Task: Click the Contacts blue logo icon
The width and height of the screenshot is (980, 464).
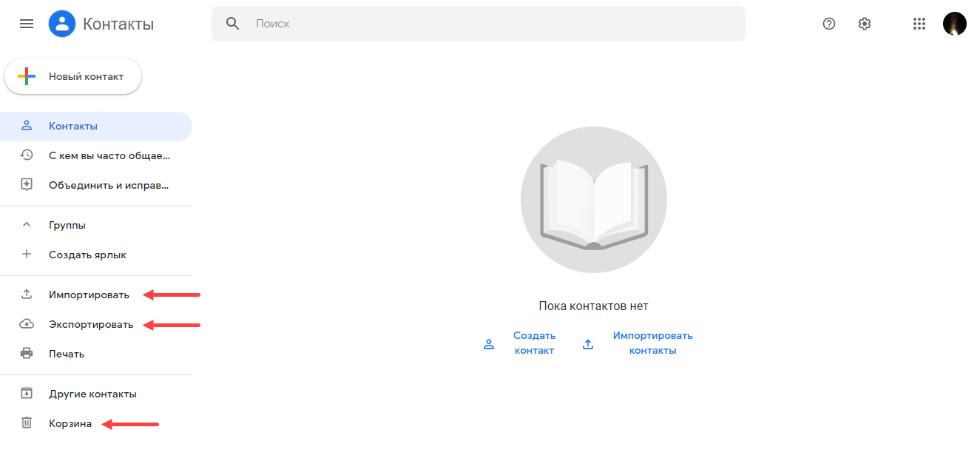Action: 62,24
